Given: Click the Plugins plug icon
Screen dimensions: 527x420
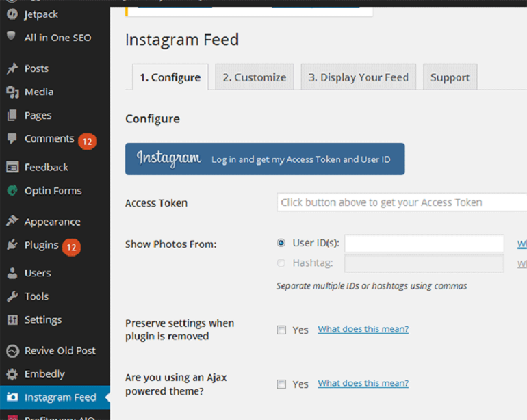Looking at the screenshot, I should point(12,245).
